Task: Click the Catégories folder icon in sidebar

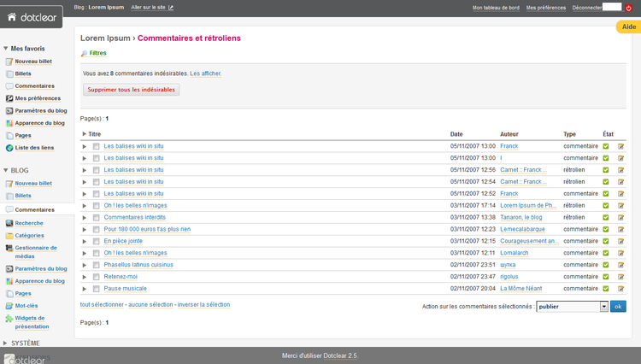Action: coord(9,235)
